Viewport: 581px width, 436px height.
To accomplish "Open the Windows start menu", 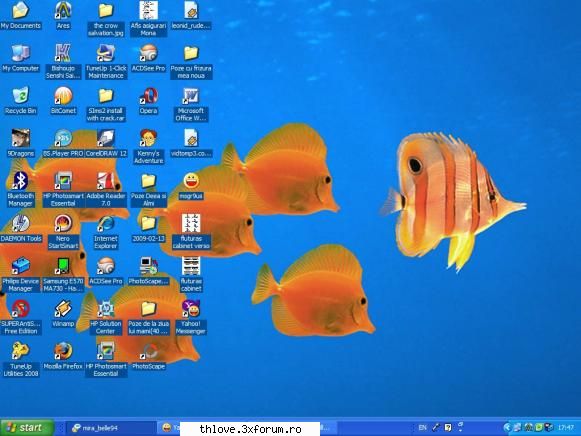I will [27, 428].
